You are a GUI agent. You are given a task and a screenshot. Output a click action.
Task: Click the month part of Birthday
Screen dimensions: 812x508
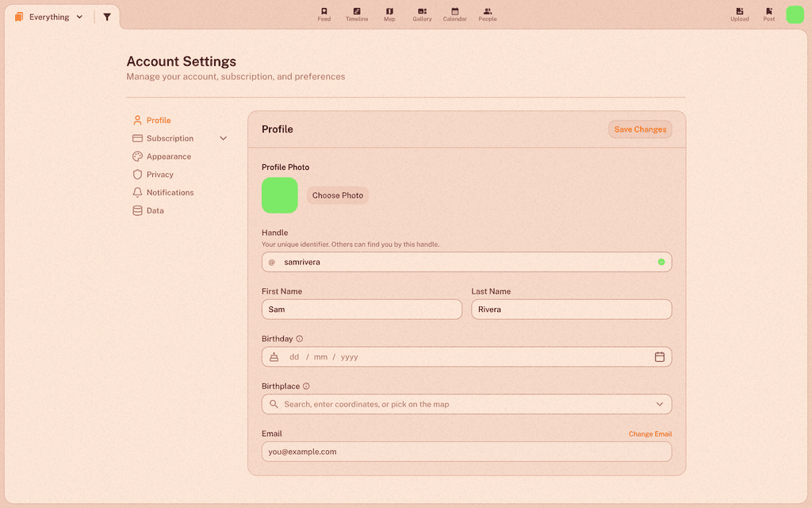[x=320, y=356]
